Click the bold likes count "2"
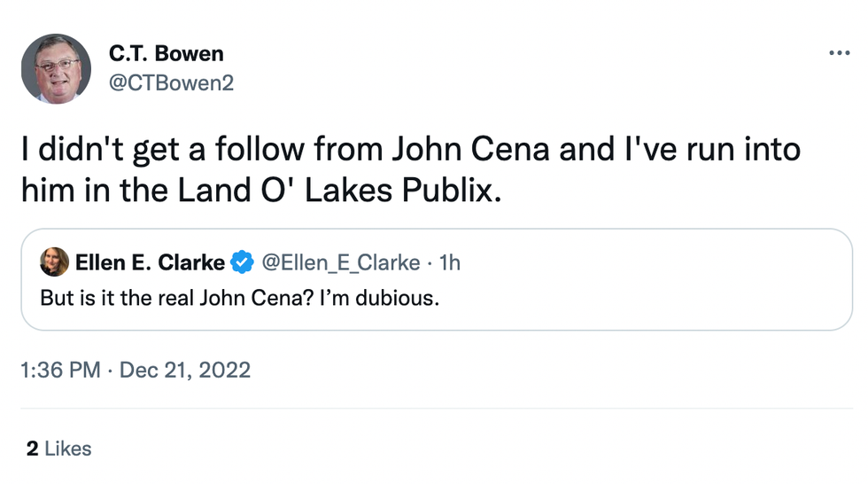This screenshot has width=868, height=484. (x=32, y=449)
